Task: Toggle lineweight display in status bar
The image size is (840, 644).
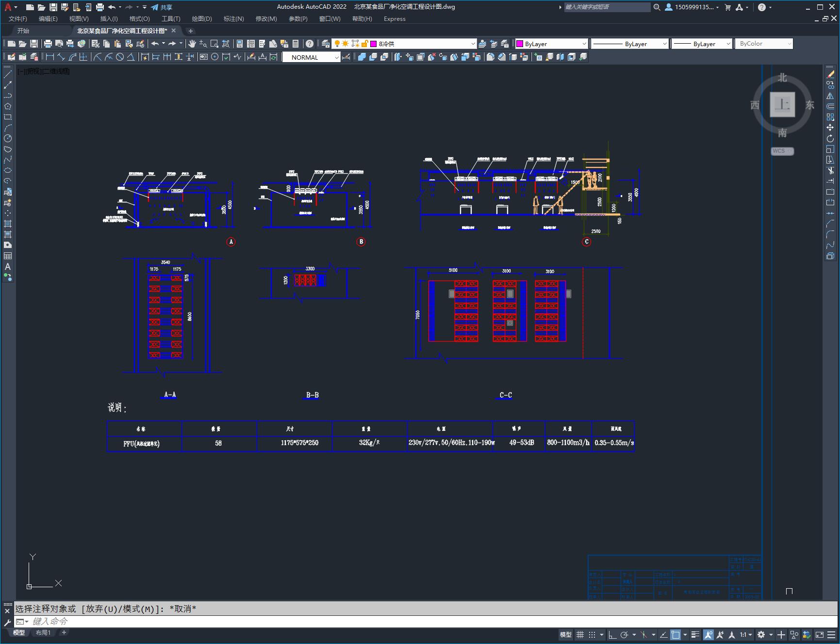Action: pos(695,635)
